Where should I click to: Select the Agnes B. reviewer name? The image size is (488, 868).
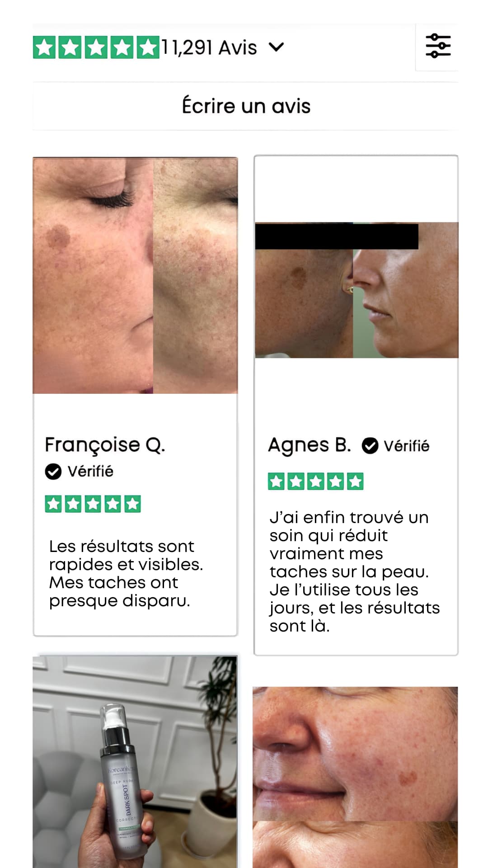point(310,445)
